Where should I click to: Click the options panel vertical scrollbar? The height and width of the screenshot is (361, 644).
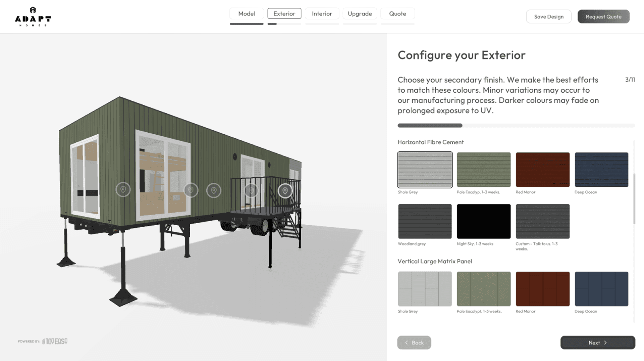click(634, 198)
